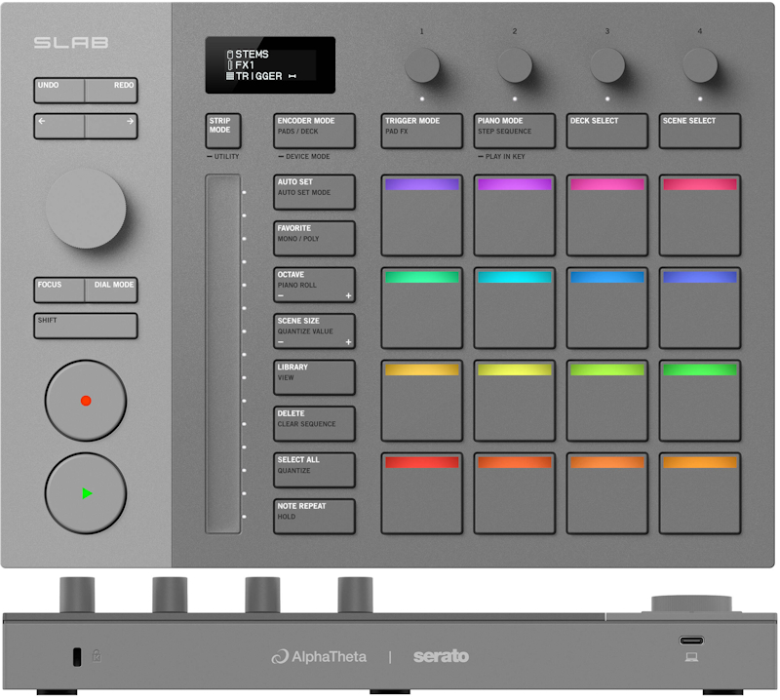This screenshot has width=780, height=700.
Task: Click the right arrow navigation button
Action: [111, 126]
